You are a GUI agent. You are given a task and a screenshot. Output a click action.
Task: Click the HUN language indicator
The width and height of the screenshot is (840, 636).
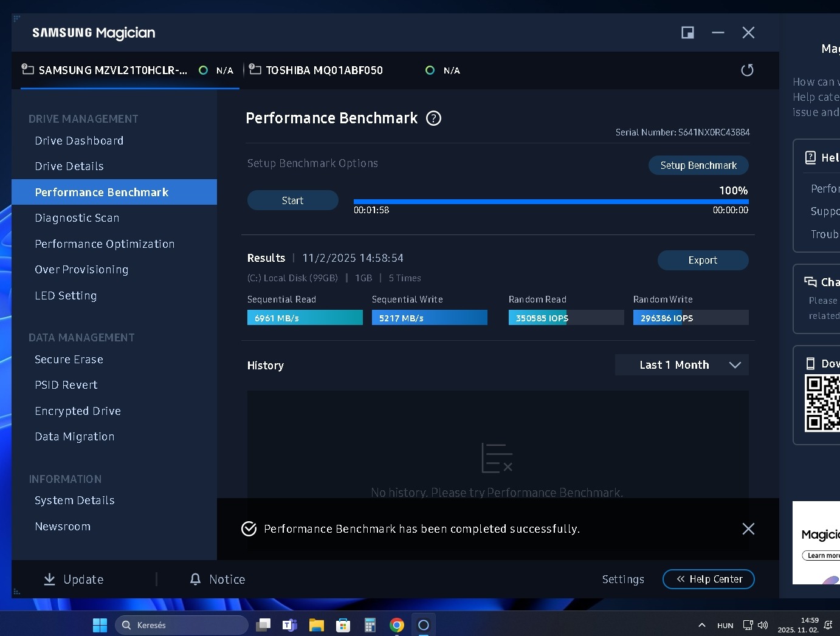tap(725, 625)
